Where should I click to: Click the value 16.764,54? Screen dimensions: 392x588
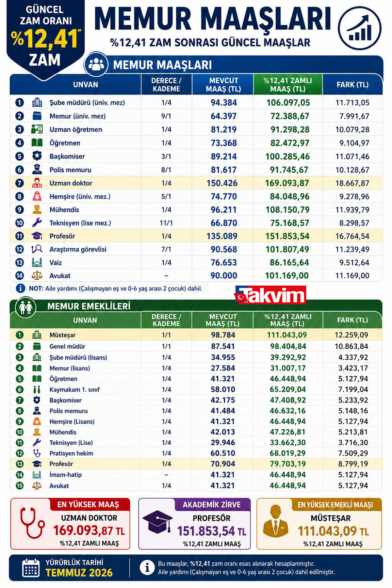[352, 236]
